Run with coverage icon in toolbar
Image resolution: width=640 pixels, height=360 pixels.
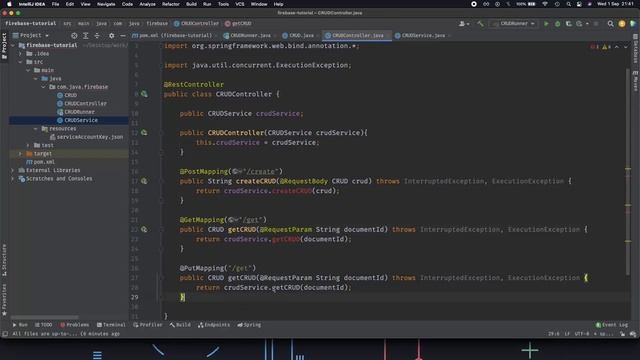click(569, 24)
